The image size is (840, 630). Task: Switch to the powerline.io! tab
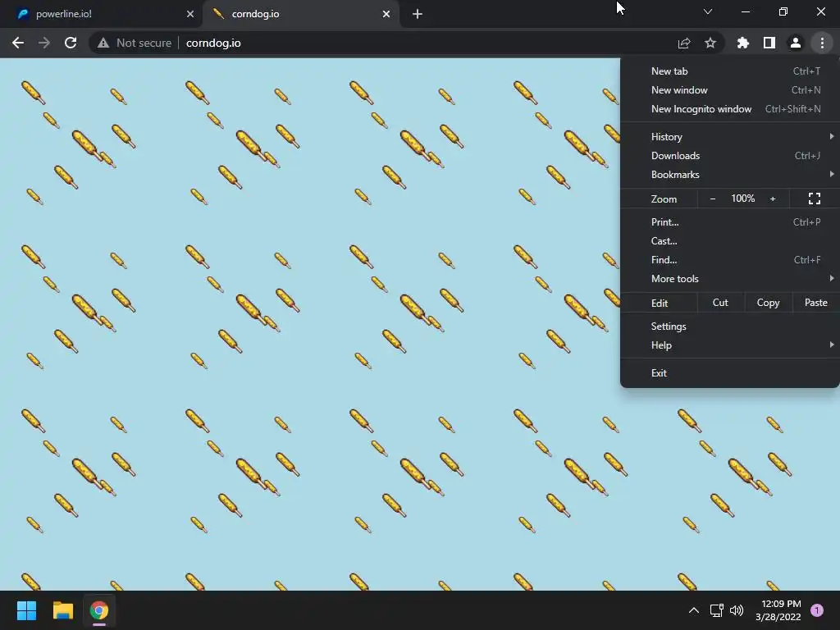click(x=101, y=14)
